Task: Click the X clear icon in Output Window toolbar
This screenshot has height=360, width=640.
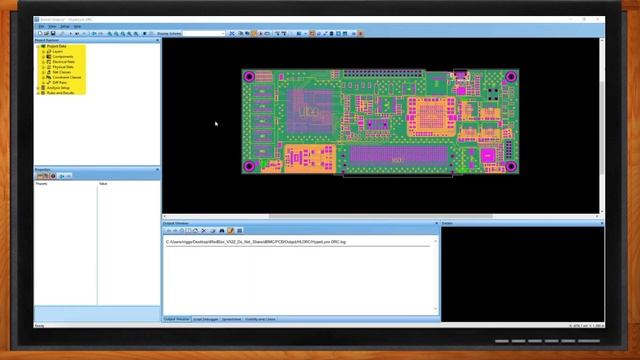Action: (x=204, y=231)
